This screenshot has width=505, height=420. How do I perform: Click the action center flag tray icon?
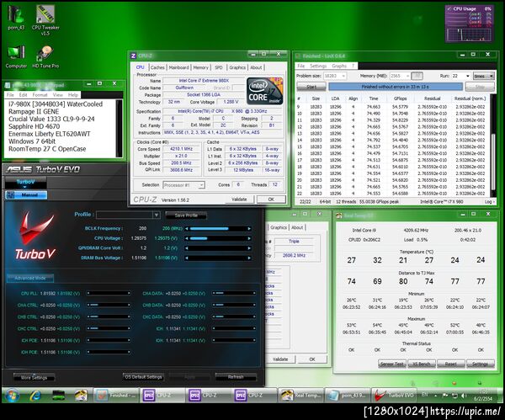446,396
